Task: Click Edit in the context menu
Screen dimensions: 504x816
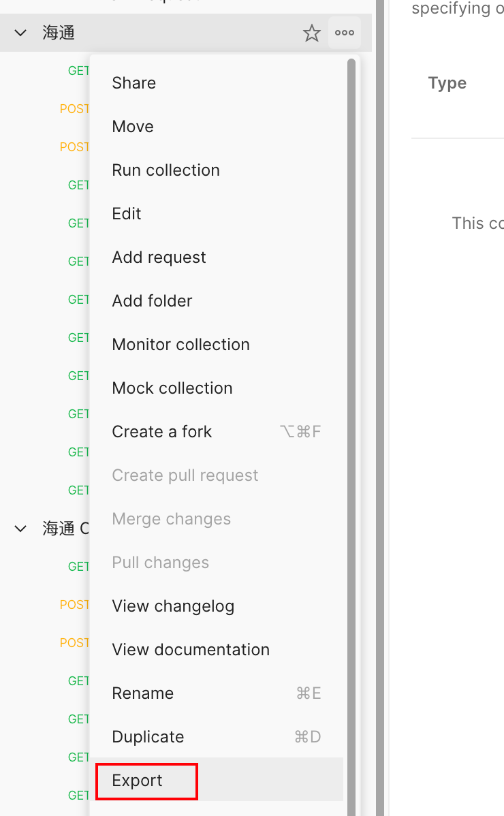Action: tap(126, 213)
